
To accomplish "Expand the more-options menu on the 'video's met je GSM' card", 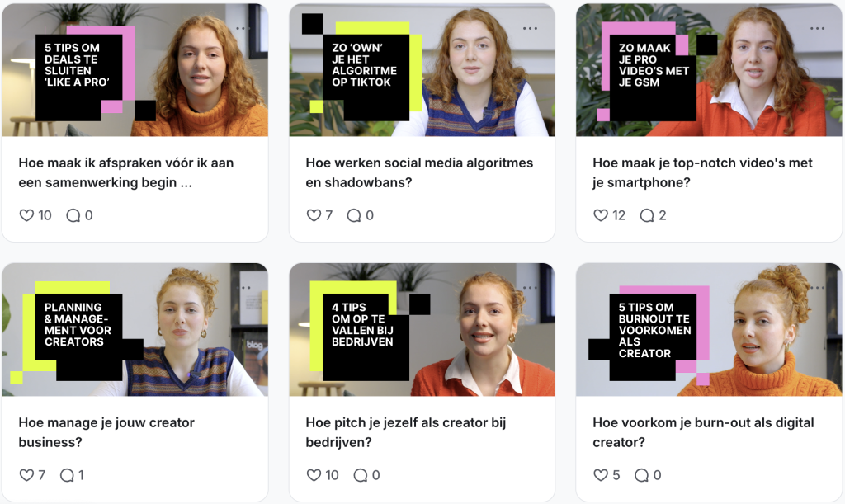I will (x=817, y=28).
